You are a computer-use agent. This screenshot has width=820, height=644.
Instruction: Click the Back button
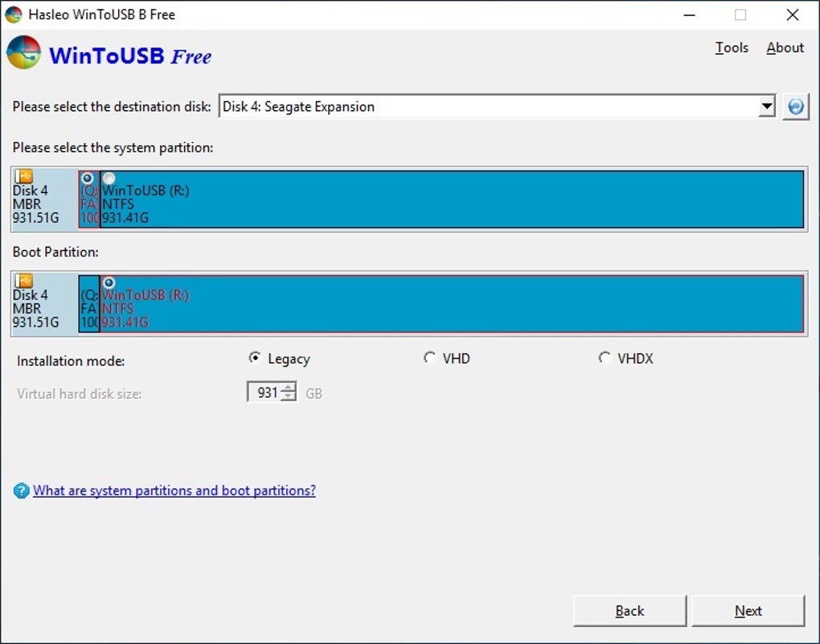click(x=629, y=610)
